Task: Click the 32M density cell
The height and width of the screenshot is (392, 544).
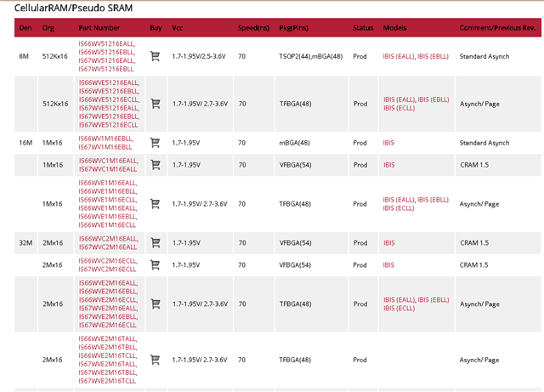Action: tap(25, 242)
